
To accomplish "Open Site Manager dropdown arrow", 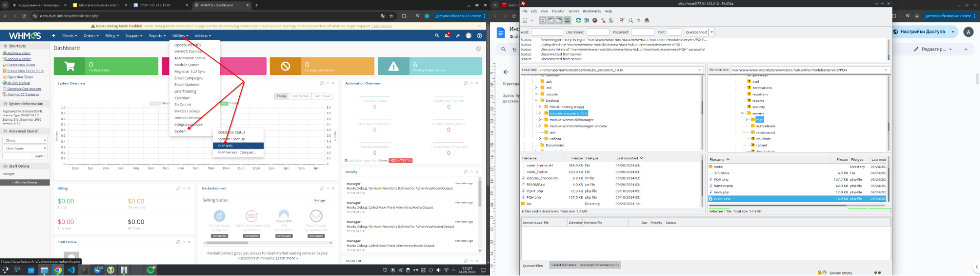I will [x=532, y=21].
